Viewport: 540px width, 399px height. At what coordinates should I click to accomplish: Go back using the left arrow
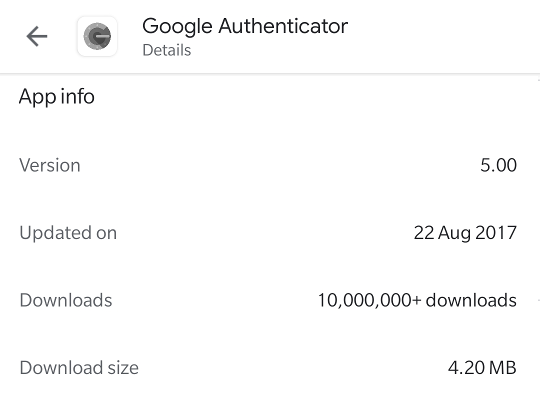(37, 36)
